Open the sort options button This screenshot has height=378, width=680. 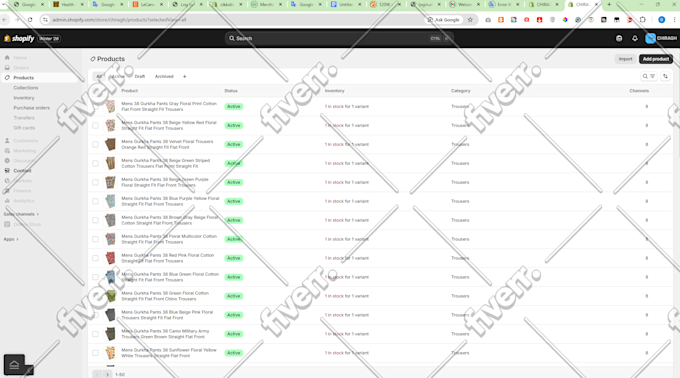tap(665, 76)
